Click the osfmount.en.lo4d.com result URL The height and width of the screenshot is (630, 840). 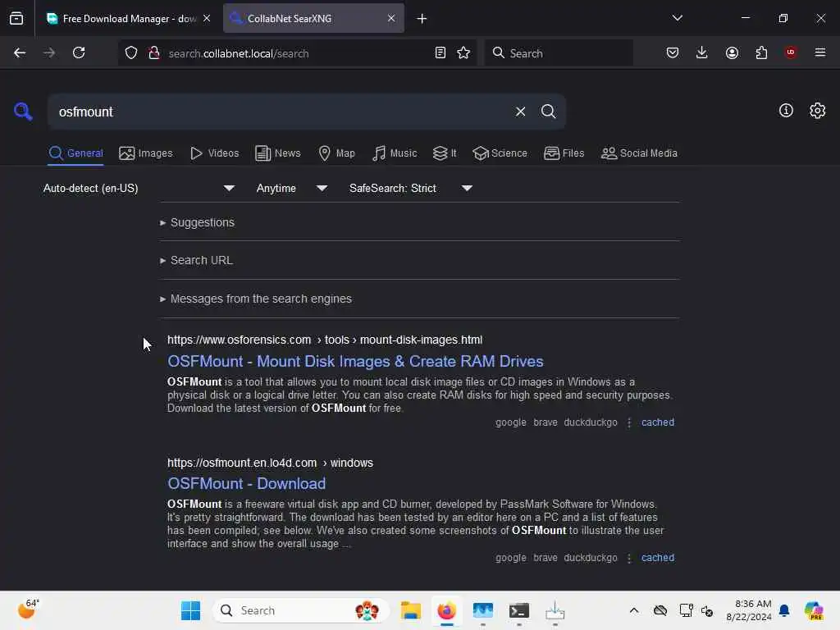[x=270, y=463]
